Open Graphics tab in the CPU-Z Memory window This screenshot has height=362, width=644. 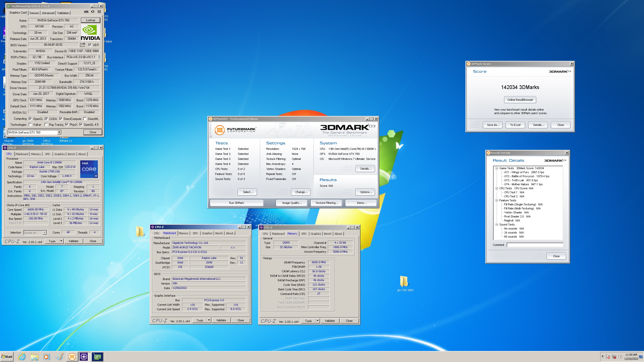pos(316,234)
